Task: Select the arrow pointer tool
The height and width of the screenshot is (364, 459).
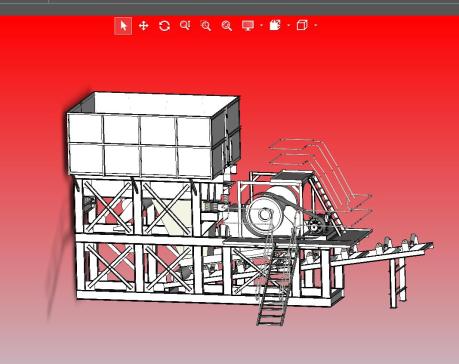Action: 123,26
